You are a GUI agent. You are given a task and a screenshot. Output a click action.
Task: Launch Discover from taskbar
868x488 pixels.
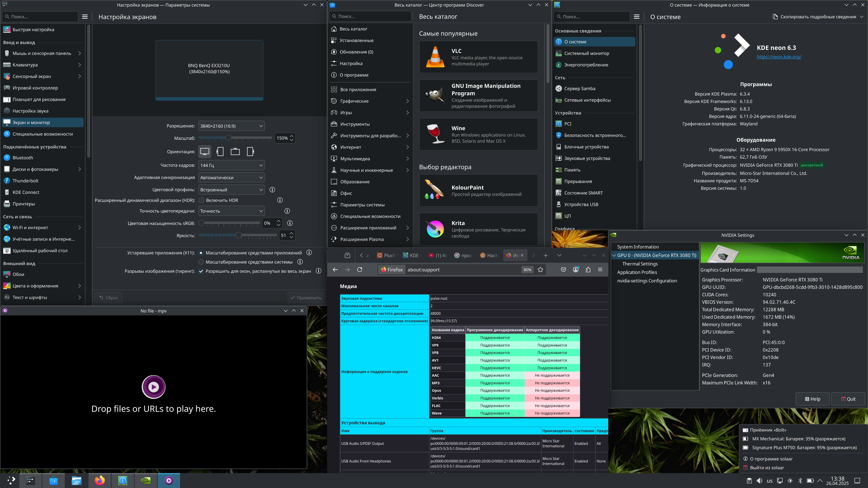pyautogui.click(x=54, y=481)
